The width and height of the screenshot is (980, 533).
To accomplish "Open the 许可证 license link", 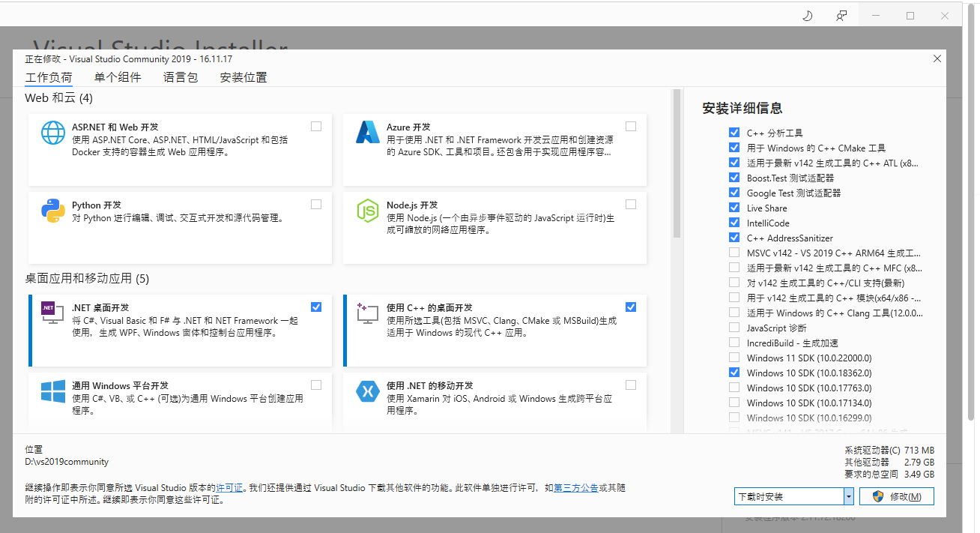I will [230, 487].
